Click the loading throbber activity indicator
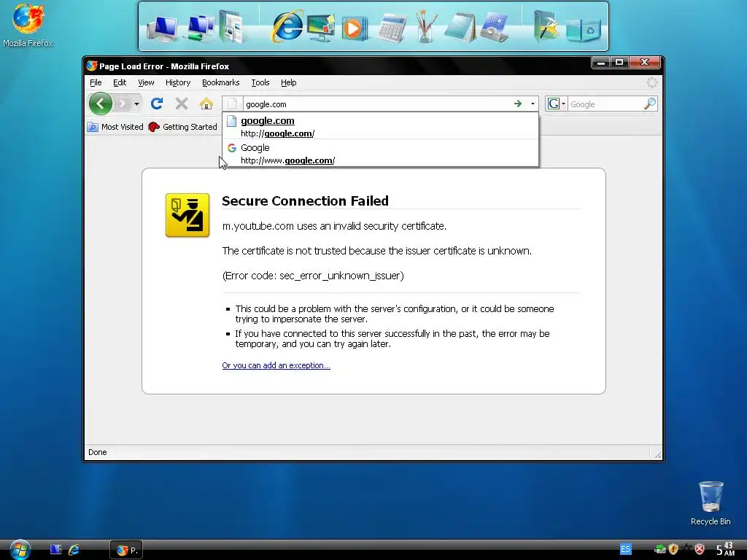Viewport: 747px width, 560px height. point(651,82)
